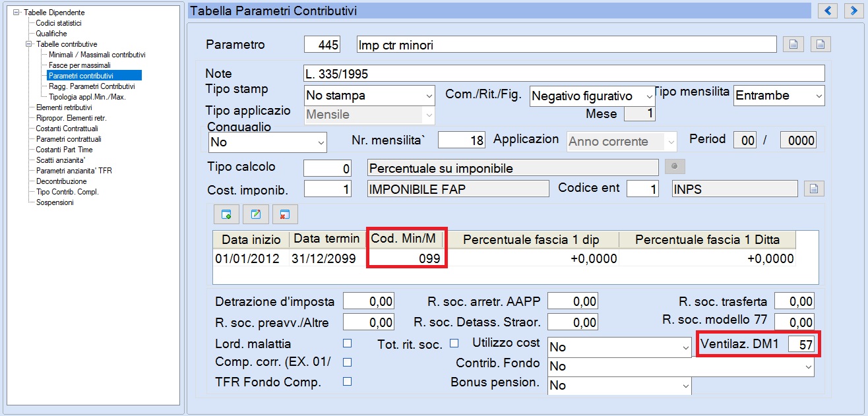Open Elementi retributivi

coord(63,107)
